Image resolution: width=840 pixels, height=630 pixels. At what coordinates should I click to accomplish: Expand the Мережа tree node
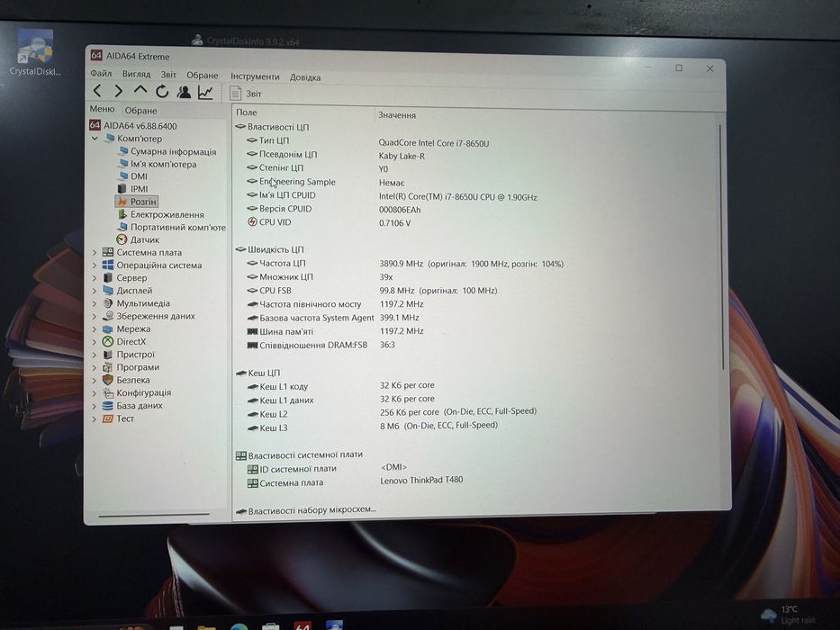point(95,328)
